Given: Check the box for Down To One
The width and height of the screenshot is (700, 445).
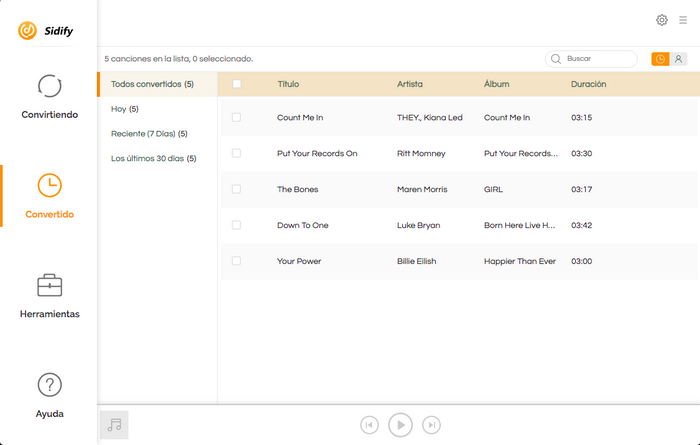Looking at the screenshot, I should coord(236,225).
